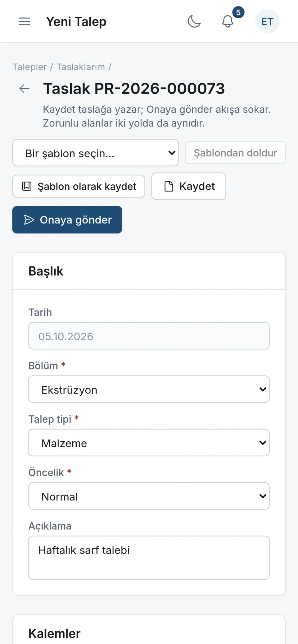This screenshot has width=298, height=644.
Task: Click the Kaydet button label
Action: click(197, 186)
